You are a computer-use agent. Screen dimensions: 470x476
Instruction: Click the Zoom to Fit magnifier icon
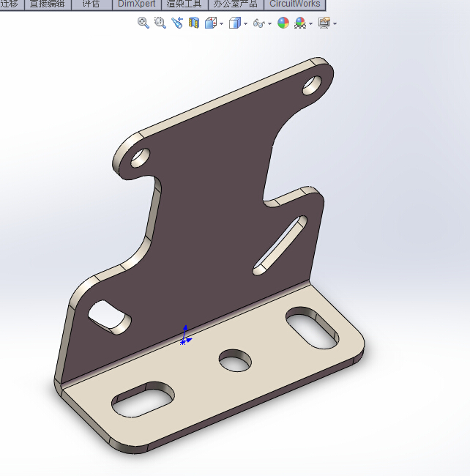pos(143,23)
